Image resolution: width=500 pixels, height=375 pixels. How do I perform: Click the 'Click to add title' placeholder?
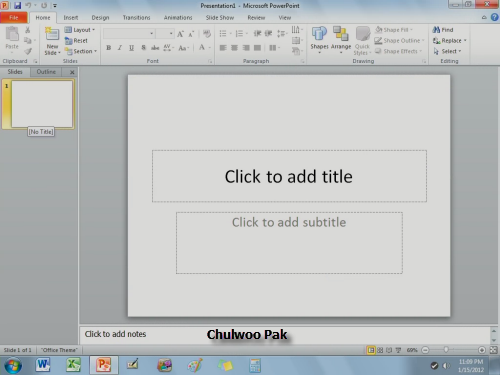[289, 176]
